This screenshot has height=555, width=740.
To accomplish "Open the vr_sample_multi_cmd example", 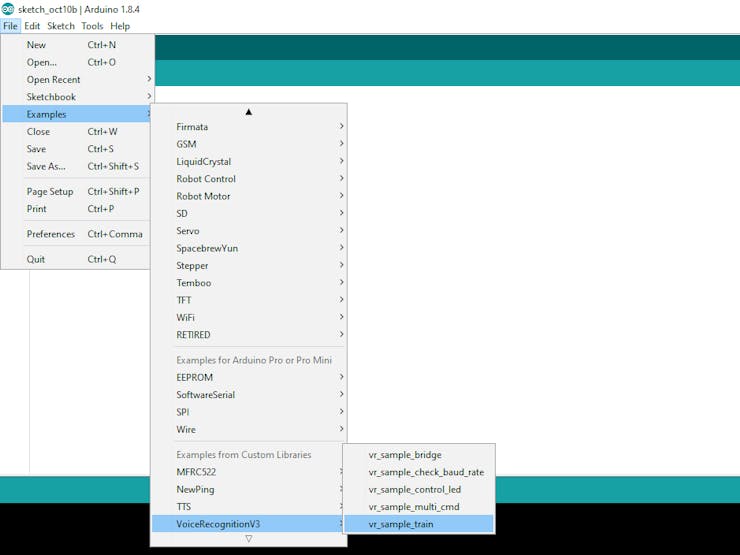I will [419, 507].
